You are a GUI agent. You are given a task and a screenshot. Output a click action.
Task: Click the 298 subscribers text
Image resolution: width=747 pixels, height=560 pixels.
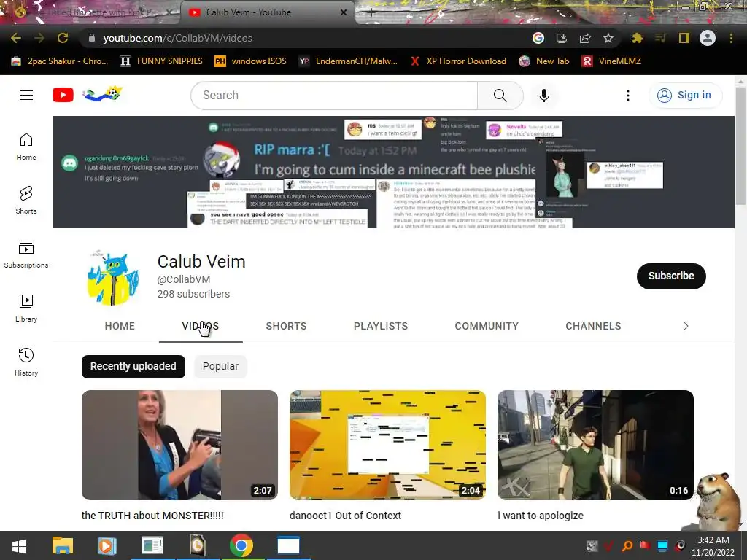(193, 294)
